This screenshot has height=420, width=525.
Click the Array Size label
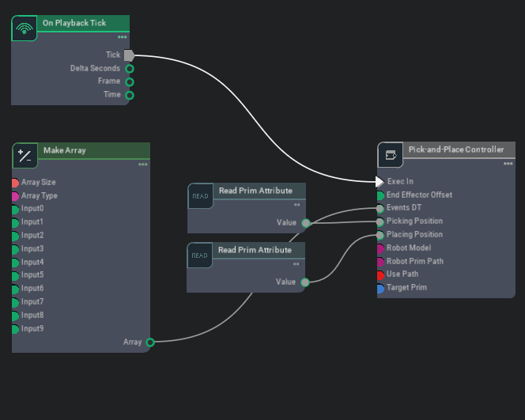tap(39, 182)
